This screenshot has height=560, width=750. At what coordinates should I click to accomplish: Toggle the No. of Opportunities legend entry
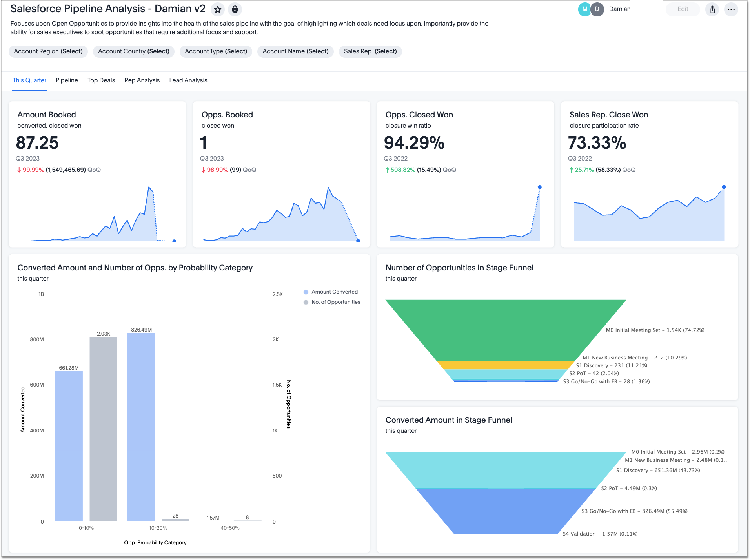[332, 302]
